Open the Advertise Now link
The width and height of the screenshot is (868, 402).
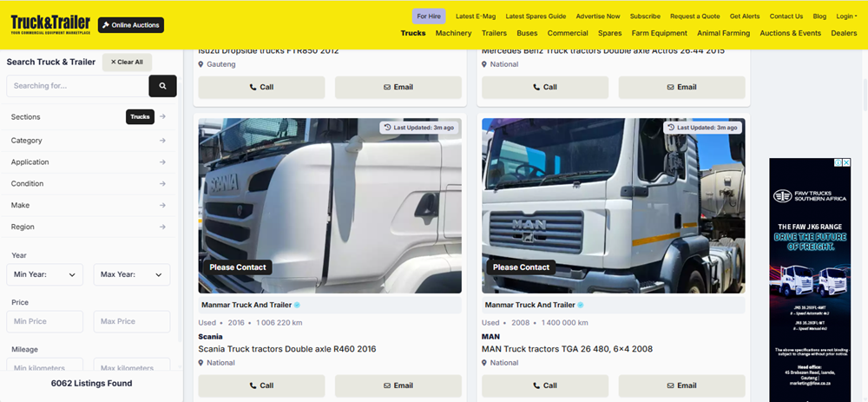(598, 16)
